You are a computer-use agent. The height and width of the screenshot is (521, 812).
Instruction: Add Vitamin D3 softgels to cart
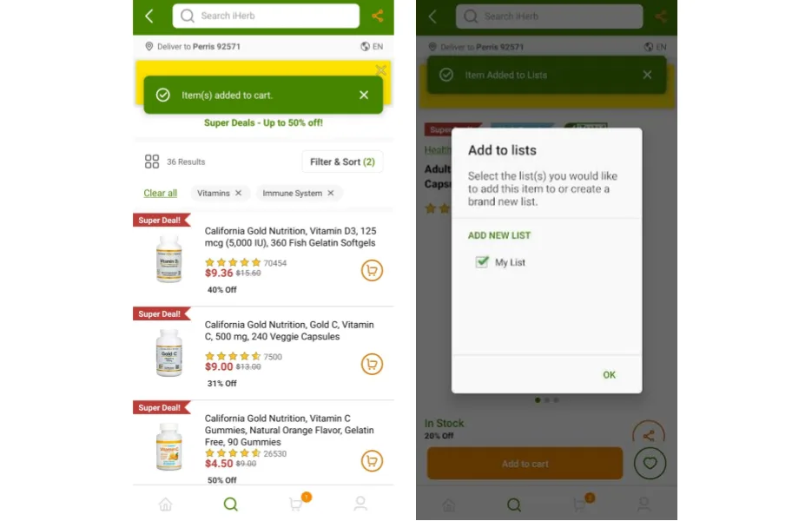tap(372, 270)
